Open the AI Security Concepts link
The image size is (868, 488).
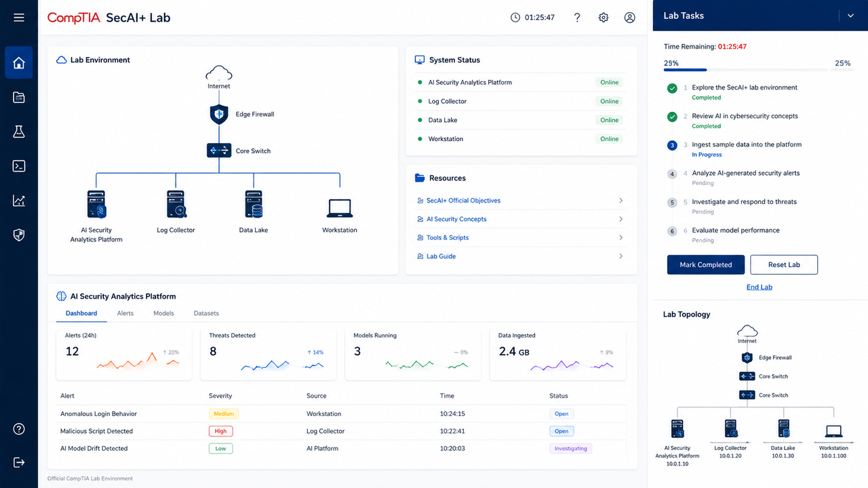[456, 219]
